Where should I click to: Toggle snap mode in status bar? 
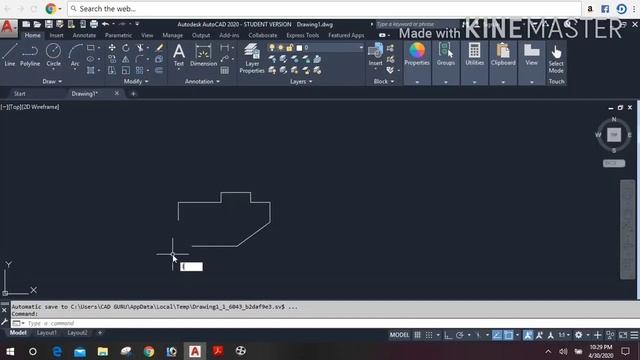coord(429,335)
